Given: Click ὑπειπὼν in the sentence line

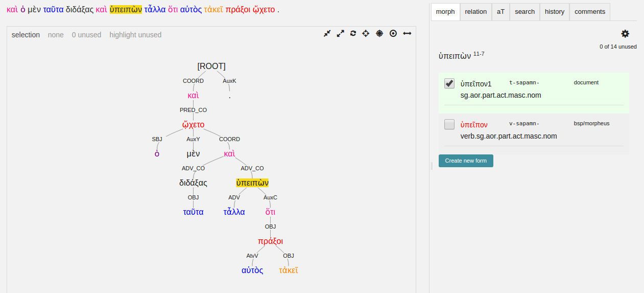Looking at the screenshot, I should (x=126, y=10).
